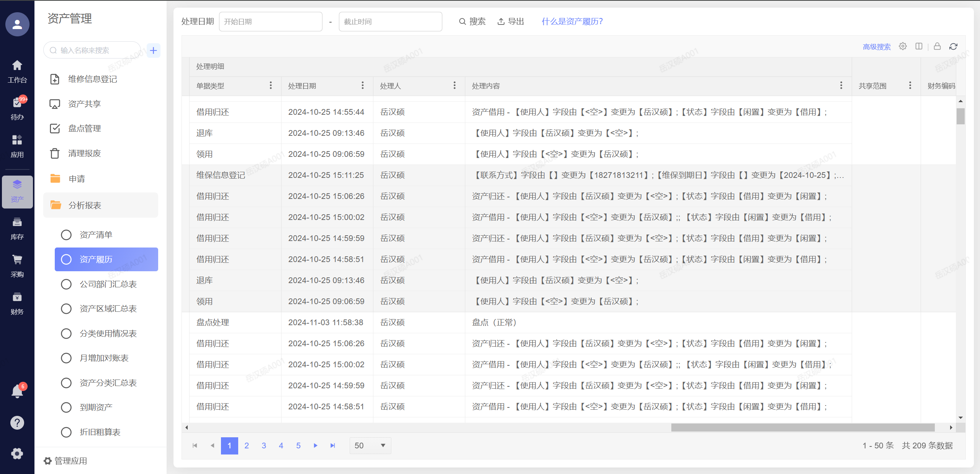Open the settings gear at sidebar bottom
The width and height of the screenshot is (980, 474).
[17, 454]
